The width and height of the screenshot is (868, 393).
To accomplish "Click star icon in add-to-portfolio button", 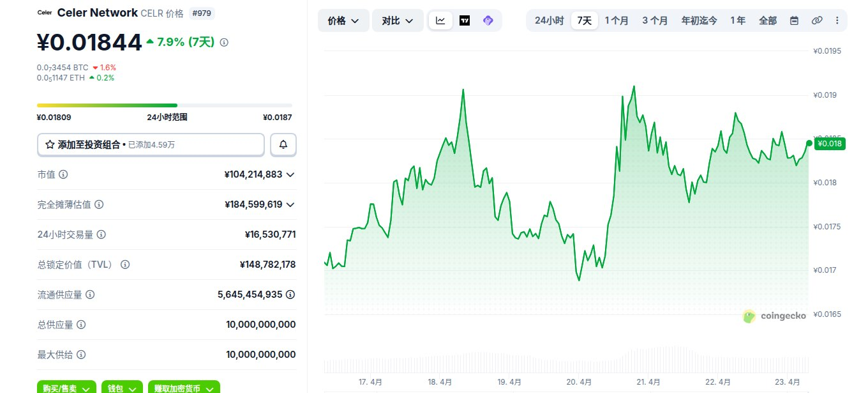I will [50, 145].
